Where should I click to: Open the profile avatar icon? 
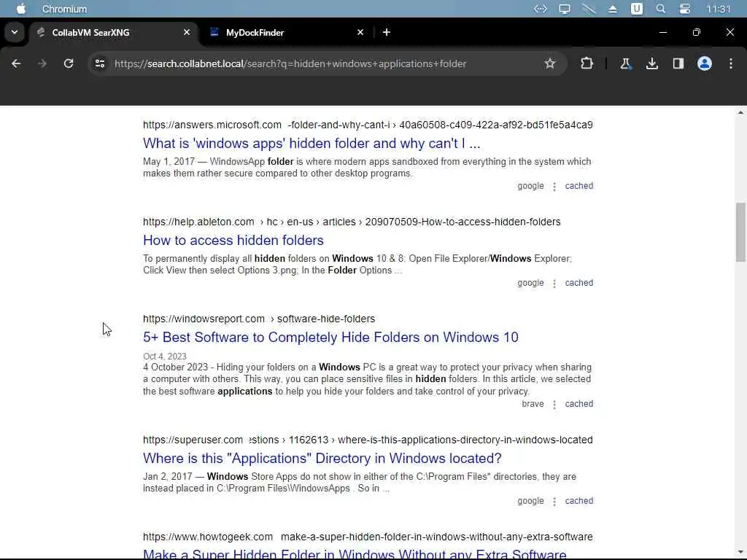coord(705,63)
